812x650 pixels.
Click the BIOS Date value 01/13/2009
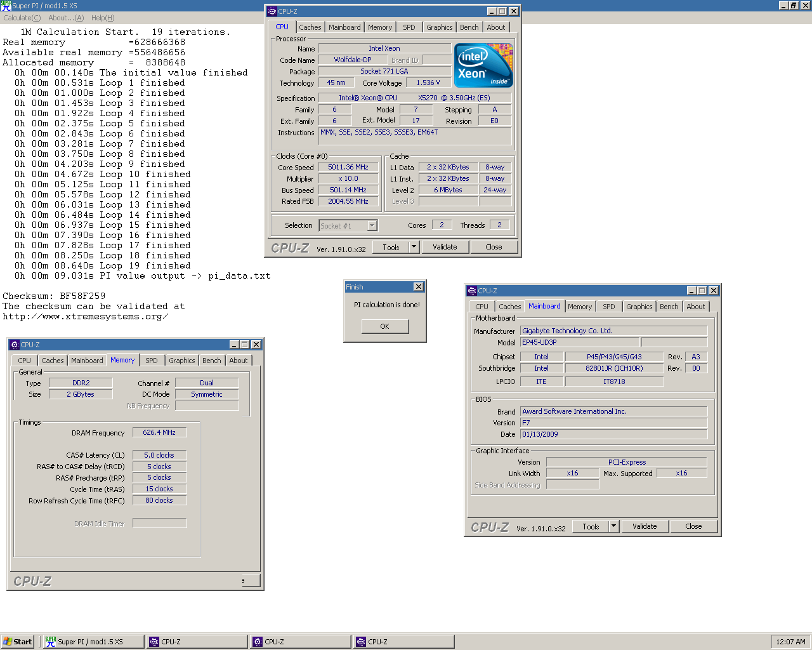[613, 434]
